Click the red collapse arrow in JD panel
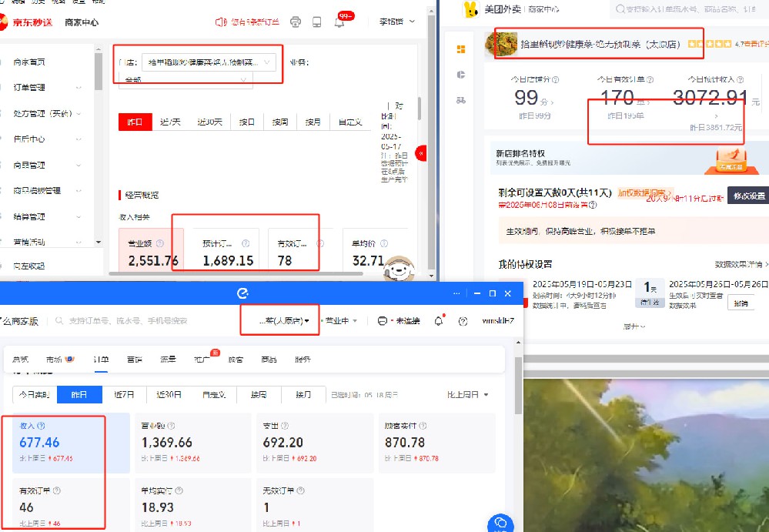The image size is (769, 532). click(421, 153)
